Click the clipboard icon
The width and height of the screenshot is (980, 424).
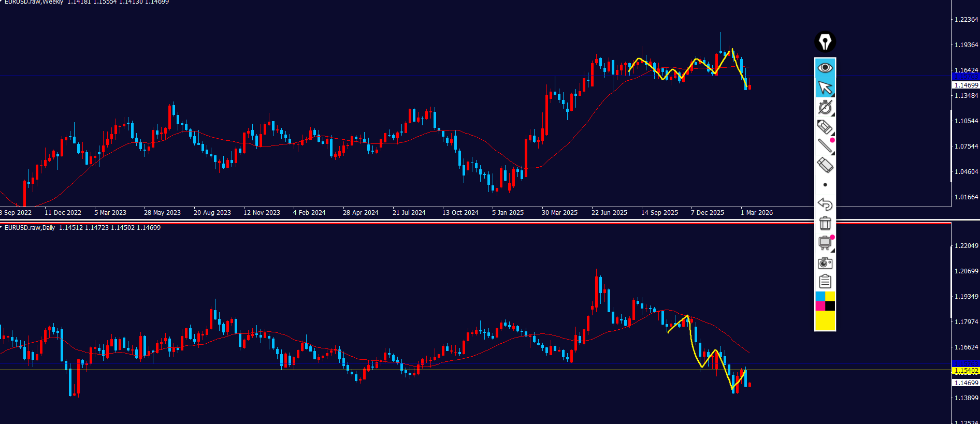point(825,282)
